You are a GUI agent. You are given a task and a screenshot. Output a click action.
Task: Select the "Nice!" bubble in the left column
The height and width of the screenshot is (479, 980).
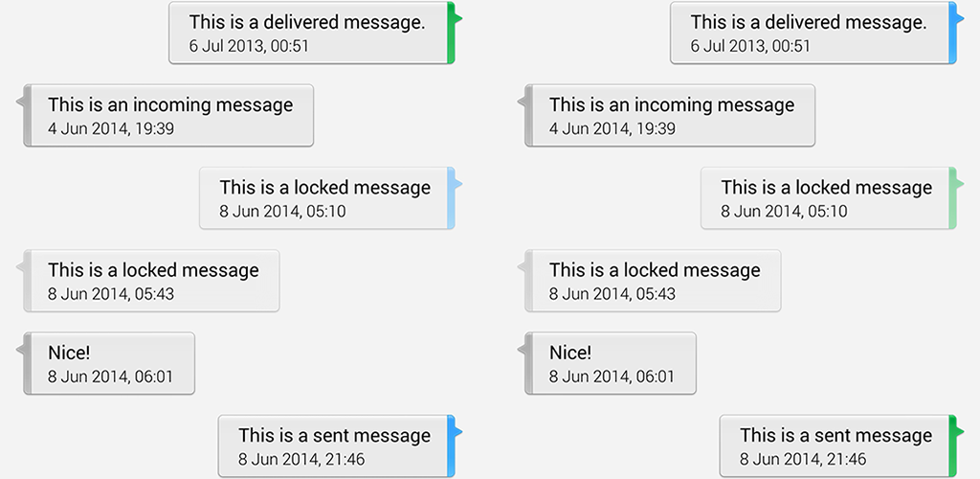(110, 363)
